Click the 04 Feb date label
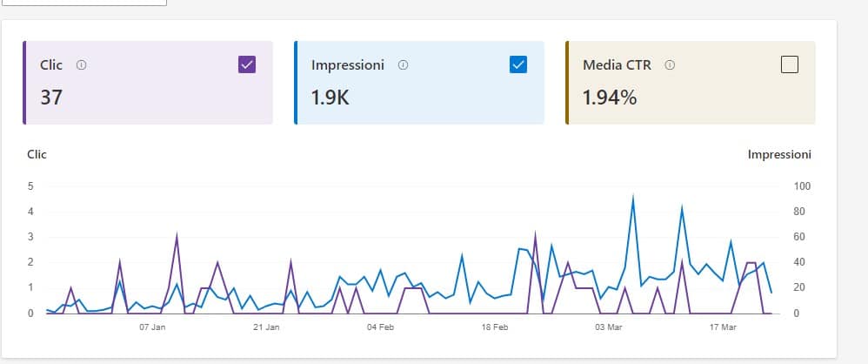 pyautogui.click(x=380, y=327)
